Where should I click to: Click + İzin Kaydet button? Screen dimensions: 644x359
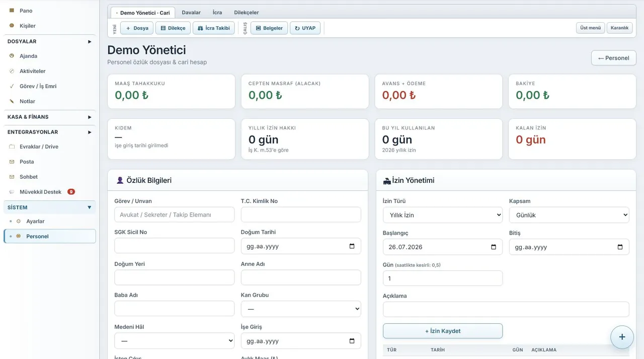point(443,331)
